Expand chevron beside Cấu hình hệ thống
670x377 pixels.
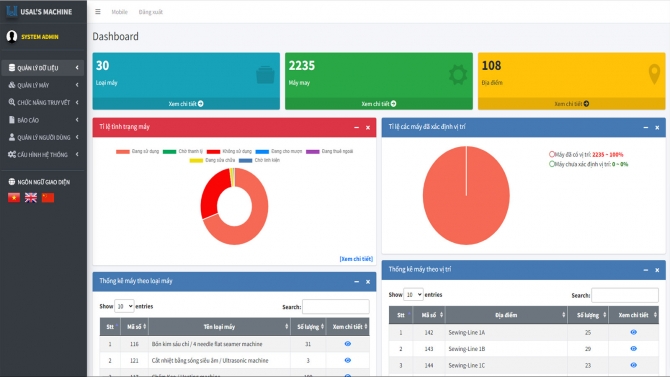click(77, 154)
